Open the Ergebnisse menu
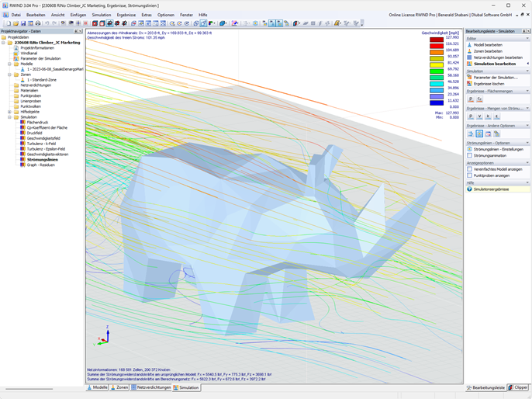This screenshot has height=399, width=532. coord(126,15)
